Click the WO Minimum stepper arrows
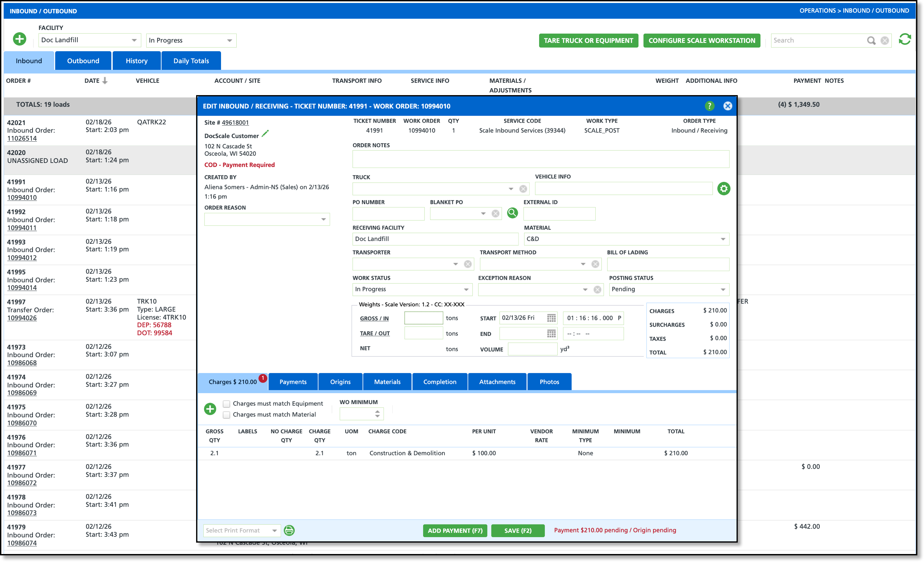The height and width of the screenshot is (562, 924). tap(377, 414)
